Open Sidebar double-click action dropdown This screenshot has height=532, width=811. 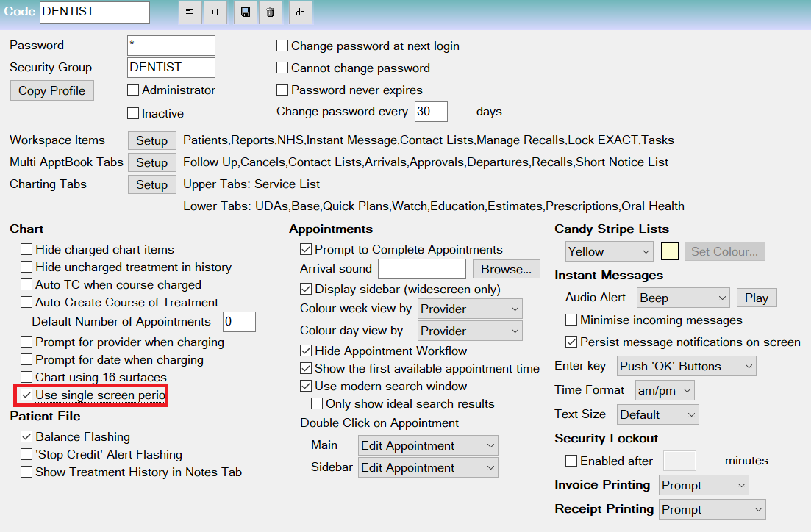click(428, 467)
